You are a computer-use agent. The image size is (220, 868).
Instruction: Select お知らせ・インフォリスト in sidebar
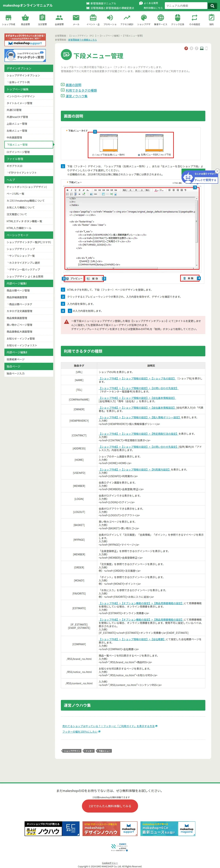29,345
